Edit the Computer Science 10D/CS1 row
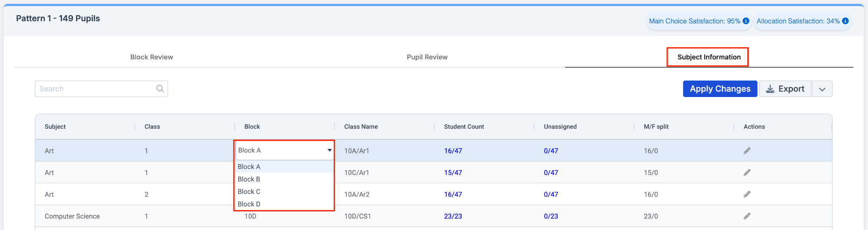This screenshot has width=868, height=230. [747, 216]
